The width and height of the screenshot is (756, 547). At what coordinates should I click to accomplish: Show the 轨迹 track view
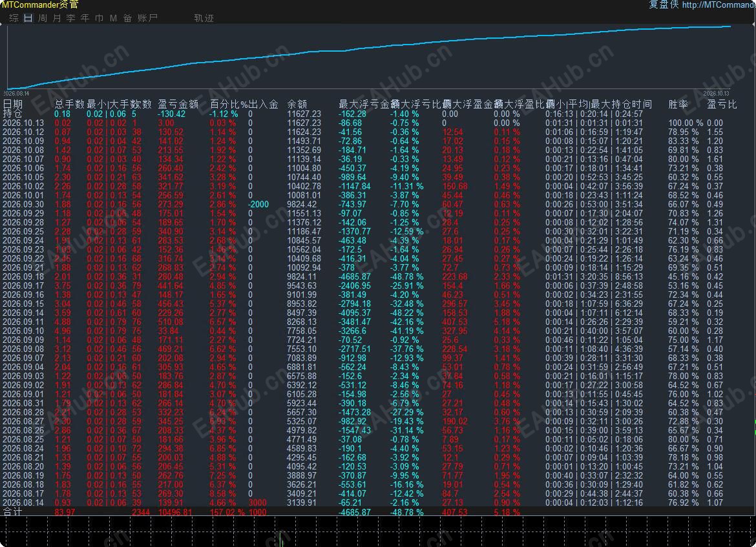[204, 18]
